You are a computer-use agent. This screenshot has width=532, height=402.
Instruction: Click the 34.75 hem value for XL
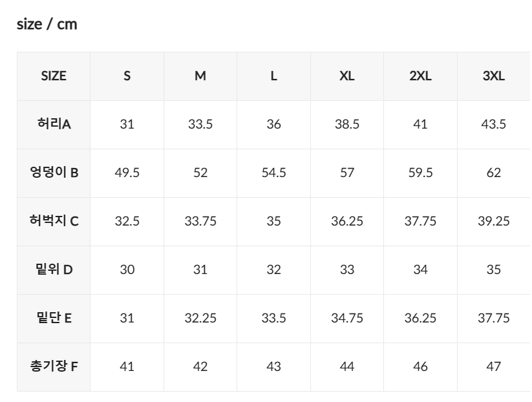point(346,319)
